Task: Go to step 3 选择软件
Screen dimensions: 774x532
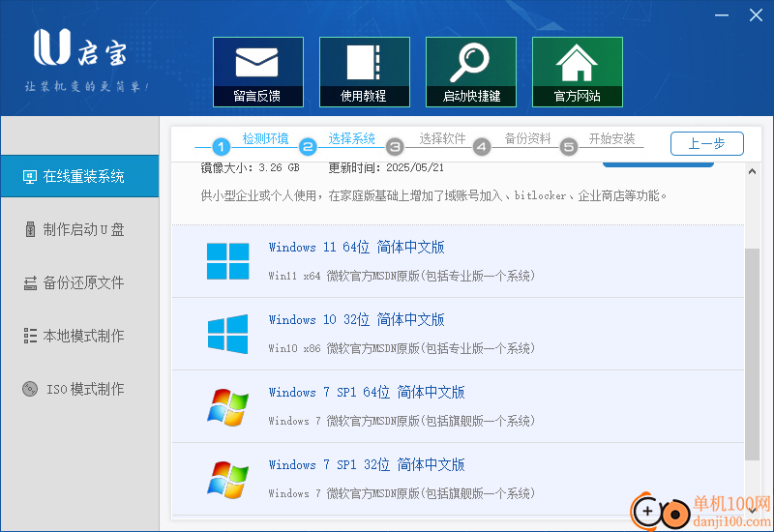Action: click(x=442, y=138)
